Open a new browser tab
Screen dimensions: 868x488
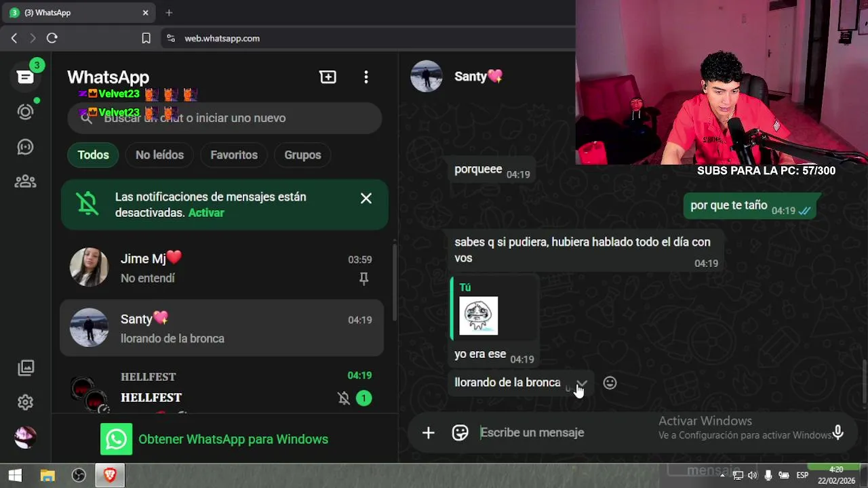169,12
